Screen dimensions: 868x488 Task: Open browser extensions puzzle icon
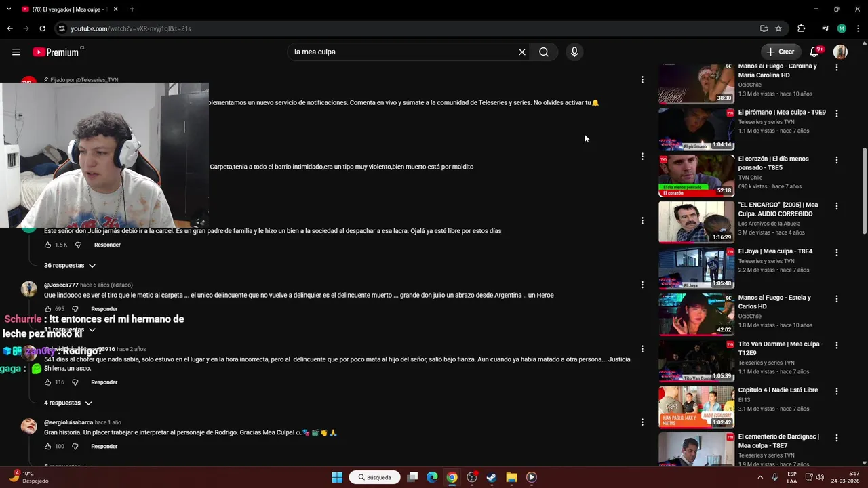pyautogui.click(x=801, y=28)
